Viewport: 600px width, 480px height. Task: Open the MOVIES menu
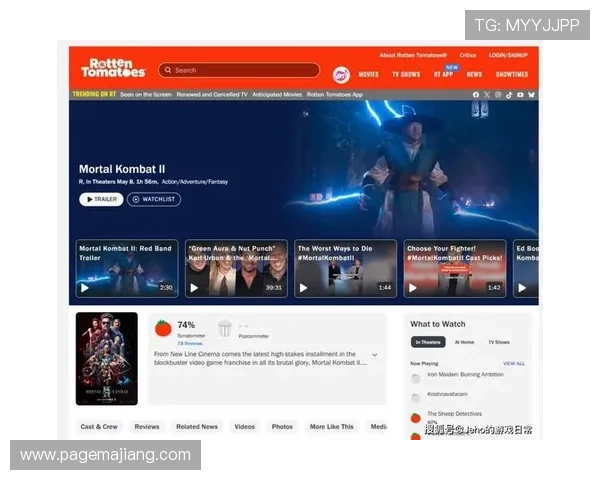coord(368,75)
